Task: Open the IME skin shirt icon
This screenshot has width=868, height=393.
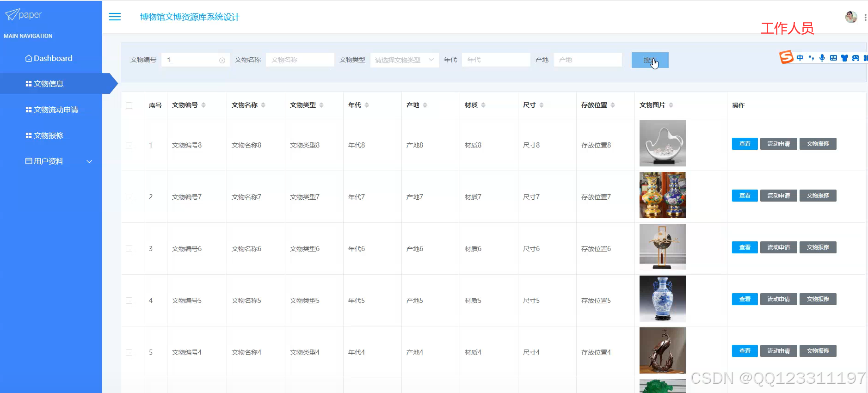Action: point(844,58)
